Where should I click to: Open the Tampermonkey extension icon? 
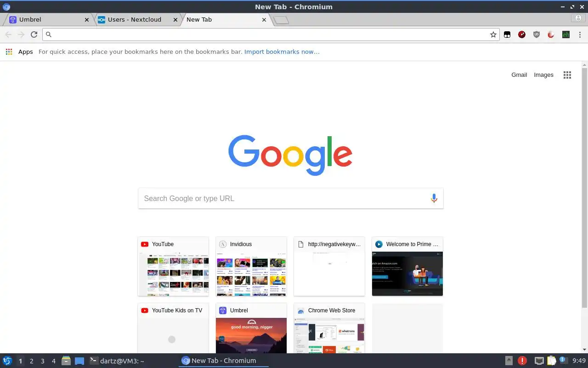(x=507, y=34)
